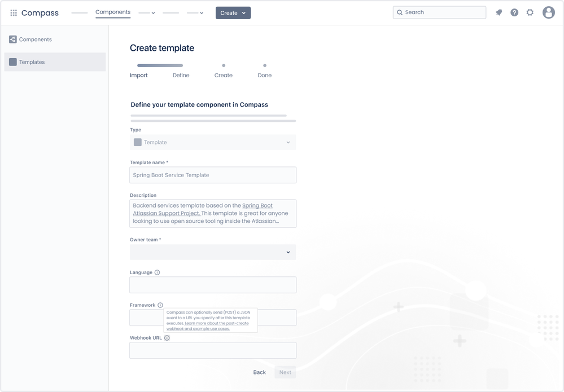Click the Components sidebar icon
The height and width of the screenshot is (392, 564).
click(13, 39)
